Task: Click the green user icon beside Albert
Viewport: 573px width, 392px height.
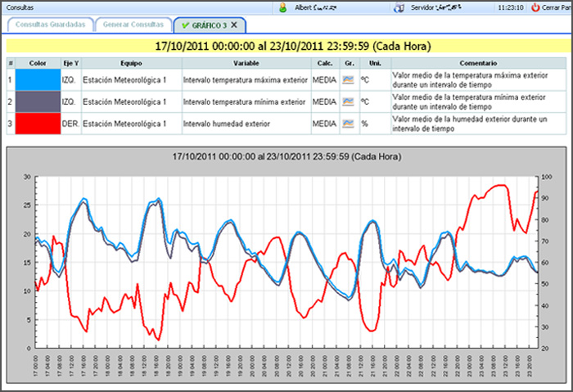Action: point(283,7)
